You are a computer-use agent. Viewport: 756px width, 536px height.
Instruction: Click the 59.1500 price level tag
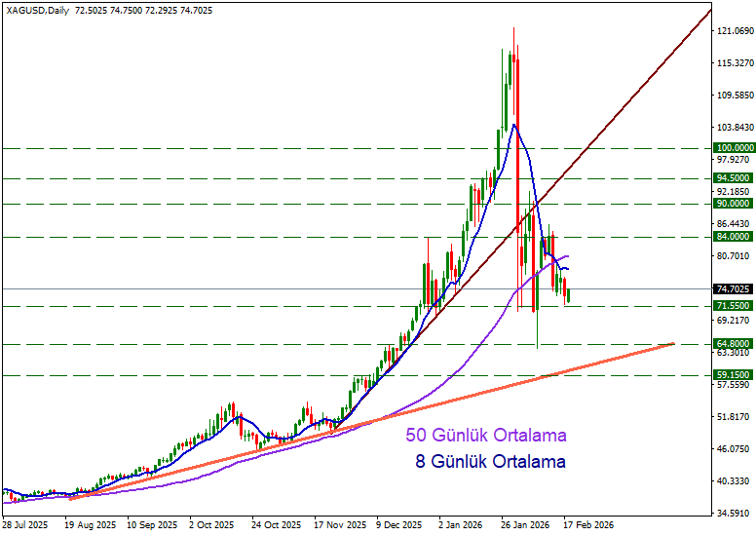click(x=733, y=375)
